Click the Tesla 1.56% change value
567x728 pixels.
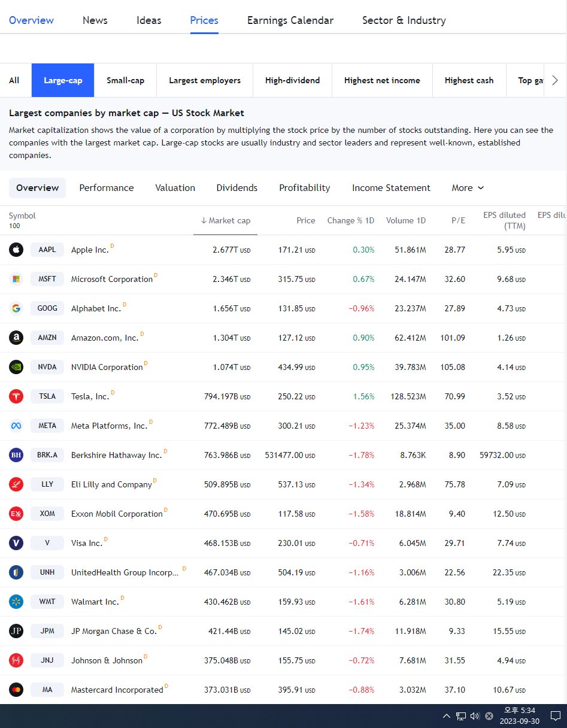[x=364, y=397]
